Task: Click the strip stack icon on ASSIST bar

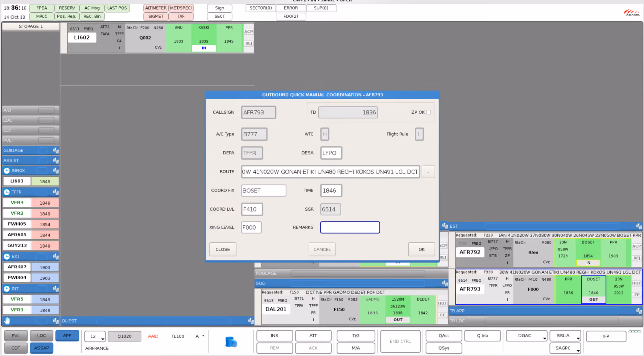Action: [56, 160]
